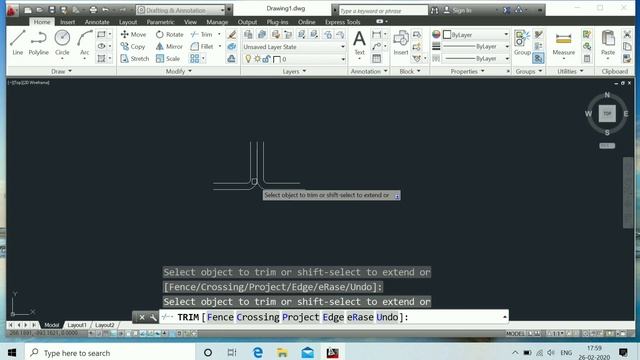Image resolution: width=640 pixels, height=360 pixels.
Task: Open the Home ribbon tab
Action: [42, 22]
